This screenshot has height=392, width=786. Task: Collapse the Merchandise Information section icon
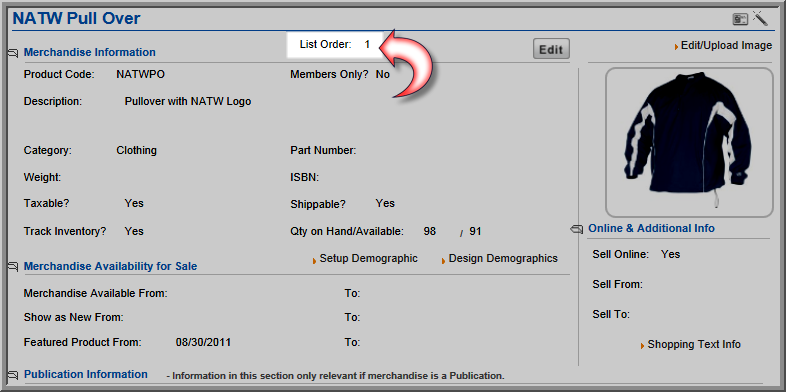click(13, 53)
